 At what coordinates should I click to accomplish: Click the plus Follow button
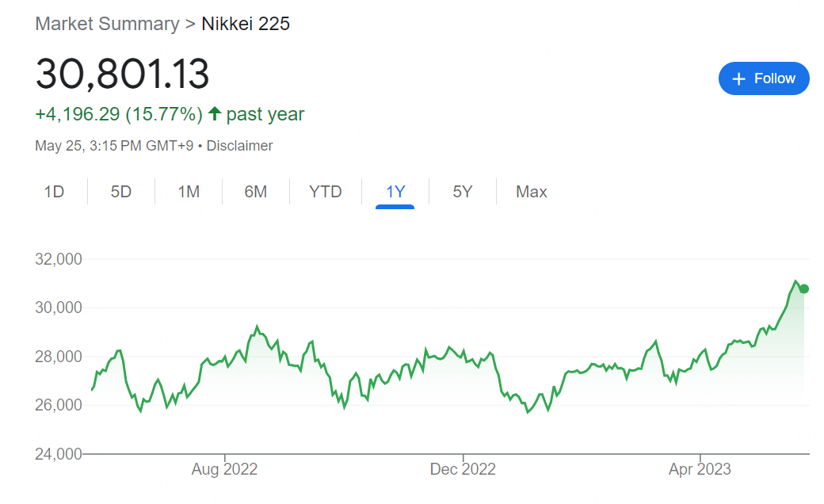pos(764,78)
